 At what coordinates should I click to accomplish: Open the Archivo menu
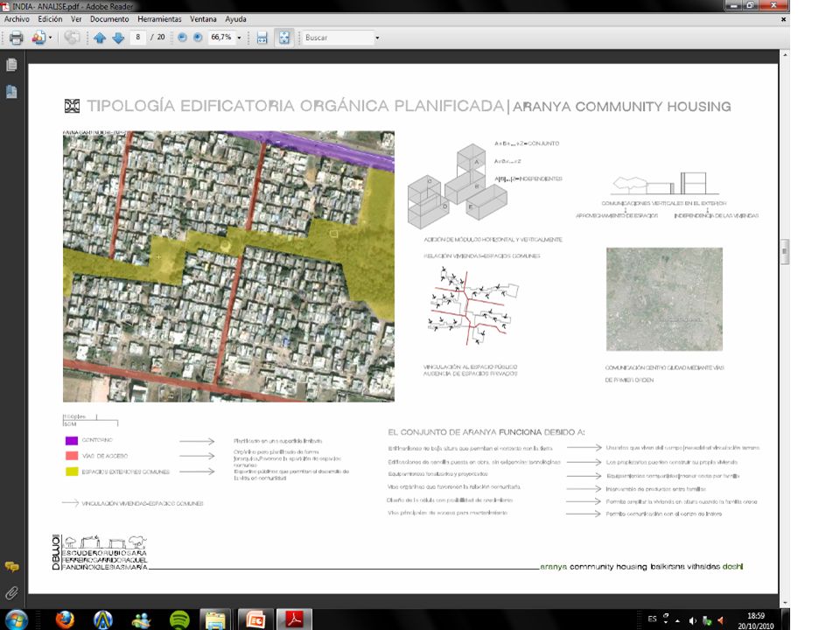point(17,18)
